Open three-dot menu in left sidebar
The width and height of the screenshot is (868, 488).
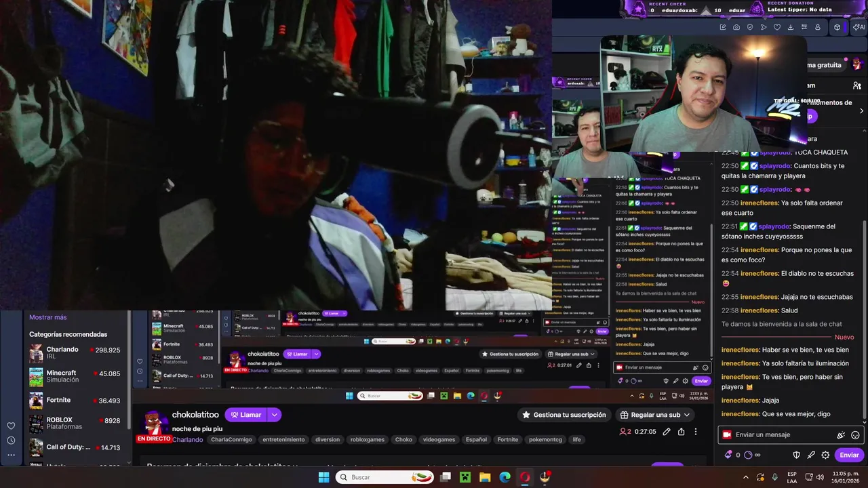click(x=11, y=455)
